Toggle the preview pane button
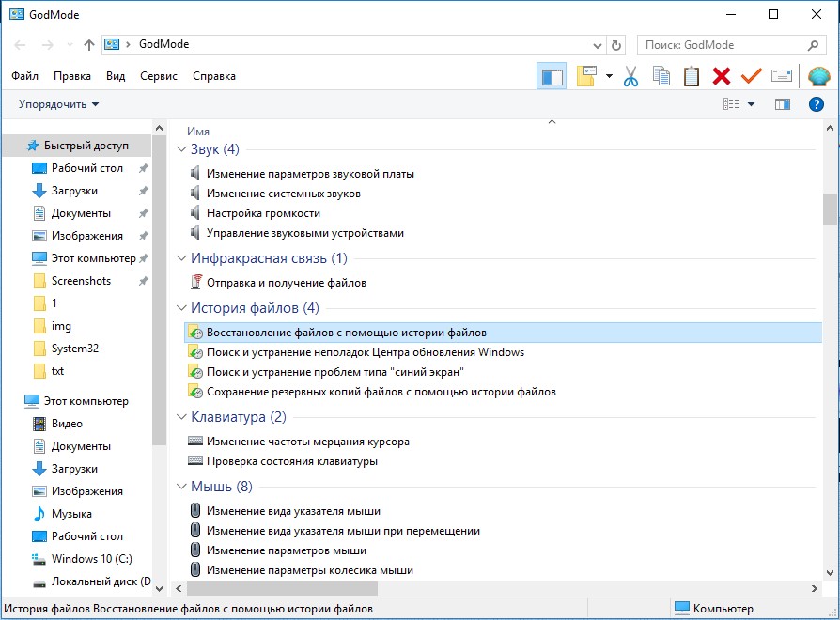 point(782,104)
